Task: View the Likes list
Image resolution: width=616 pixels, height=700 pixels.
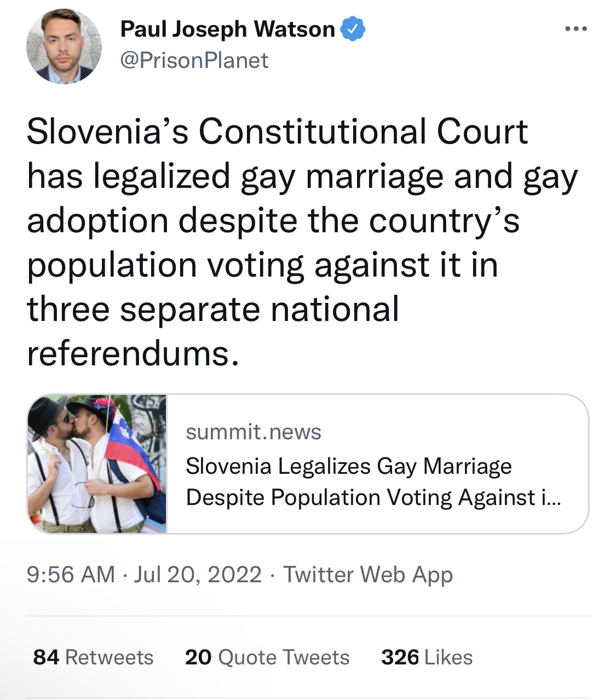Action: (448, 657)
